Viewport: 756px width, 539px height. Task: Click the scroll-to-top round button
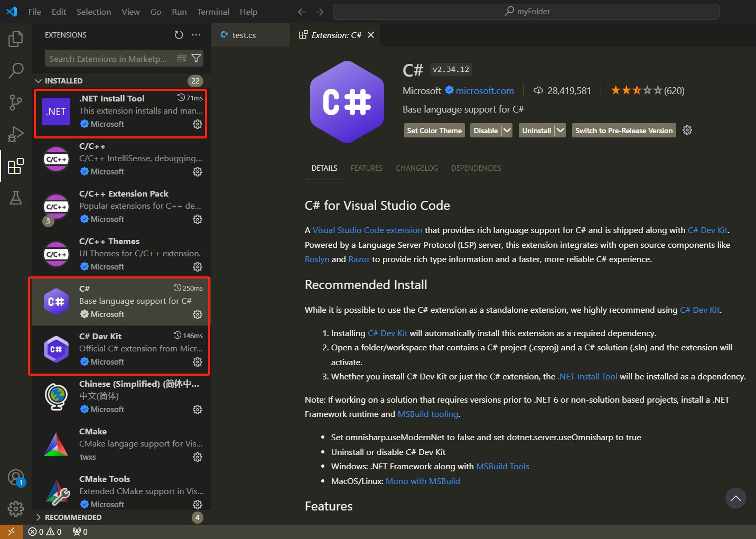(x=736, y=498)
